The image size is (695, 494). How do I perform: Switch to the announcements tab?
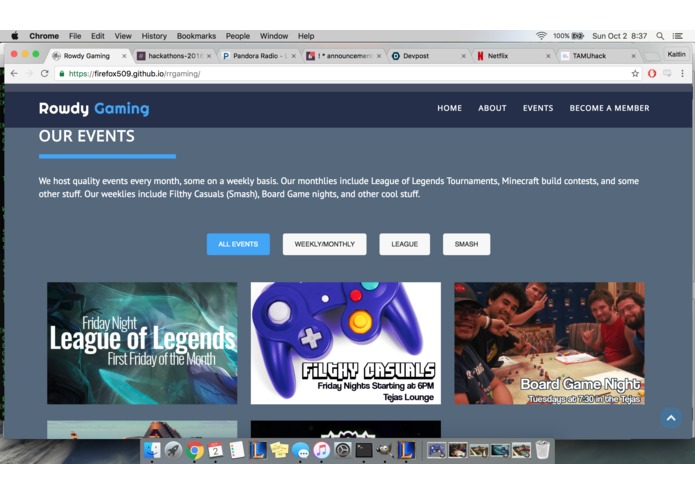(x=344, y=56)
